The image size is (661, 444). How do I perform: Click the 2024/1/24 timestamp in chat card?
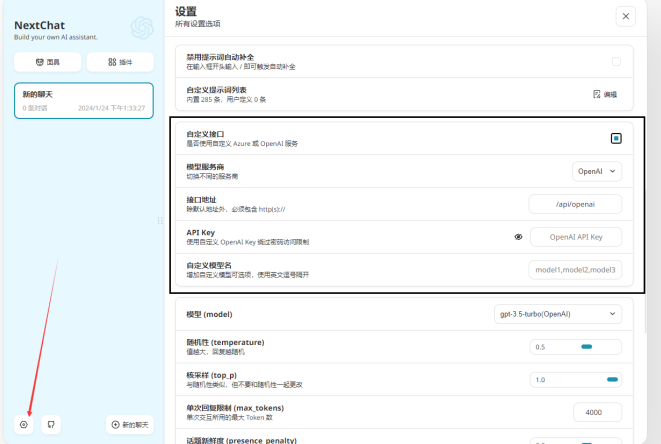pyautogui.click(x=112, y=108)
